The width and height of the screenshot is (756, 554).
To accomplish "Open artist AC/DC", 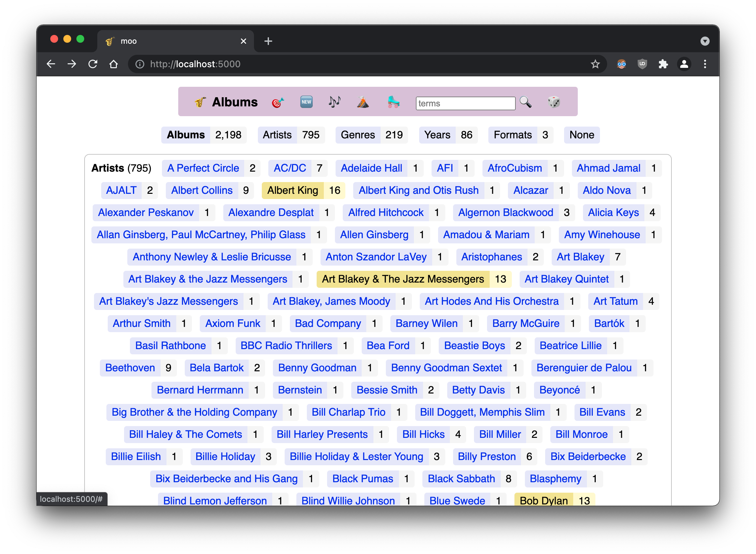I will click(290, 168).
